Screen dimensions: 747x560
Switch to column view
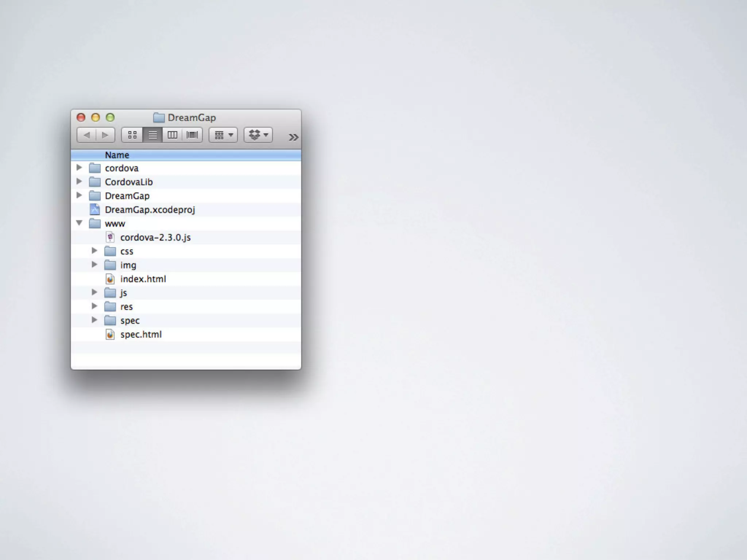(172, 135)
